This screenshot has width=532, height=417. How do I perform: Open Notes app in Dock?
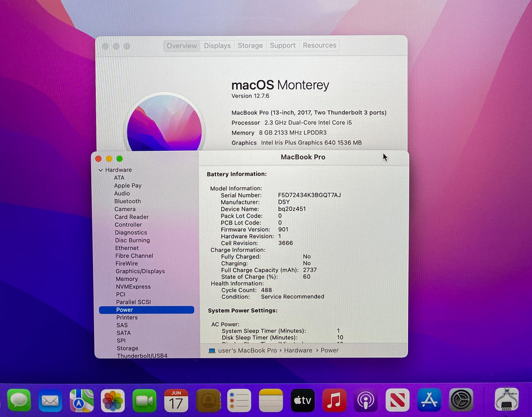[x=270, y=401]
